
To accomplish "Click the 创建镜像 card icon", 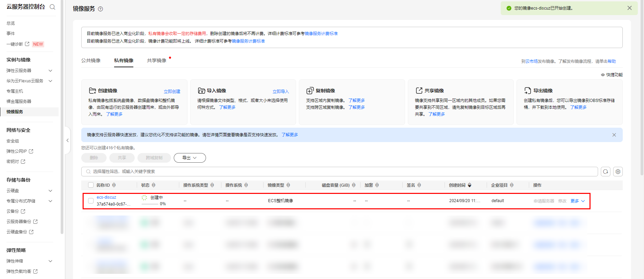I will pos(92,91).
